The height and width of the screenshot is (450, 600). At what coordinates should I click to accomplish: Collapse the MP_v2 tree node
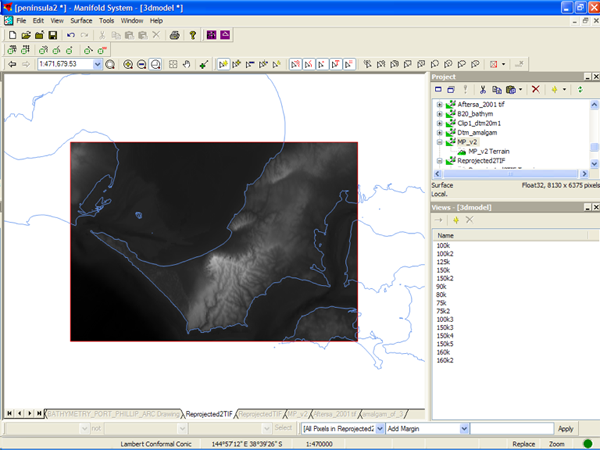tap(439, 142)
